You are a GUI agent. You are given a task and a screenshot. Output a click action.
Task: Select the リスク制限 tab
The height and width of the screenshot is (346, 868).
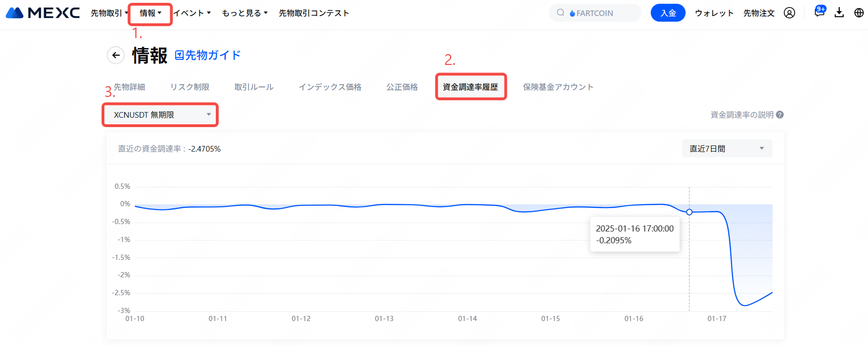tap(189, 87)
